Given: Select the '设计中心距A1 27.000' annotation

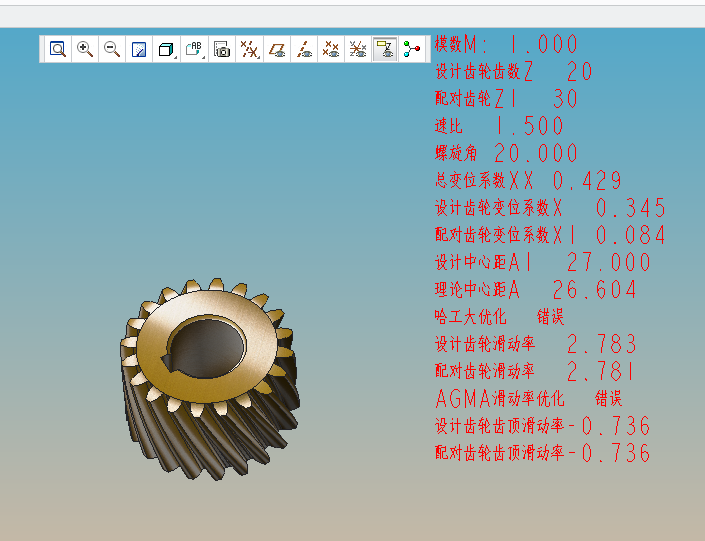Looking at the screenshot, I should coord(543,262).
